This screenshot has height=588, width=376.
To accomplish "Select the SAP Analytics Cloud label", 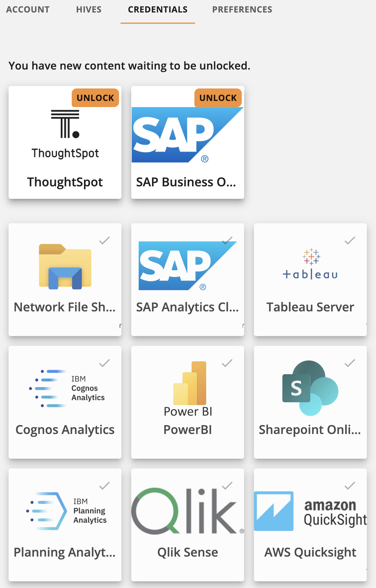I will tap(187, 307).
